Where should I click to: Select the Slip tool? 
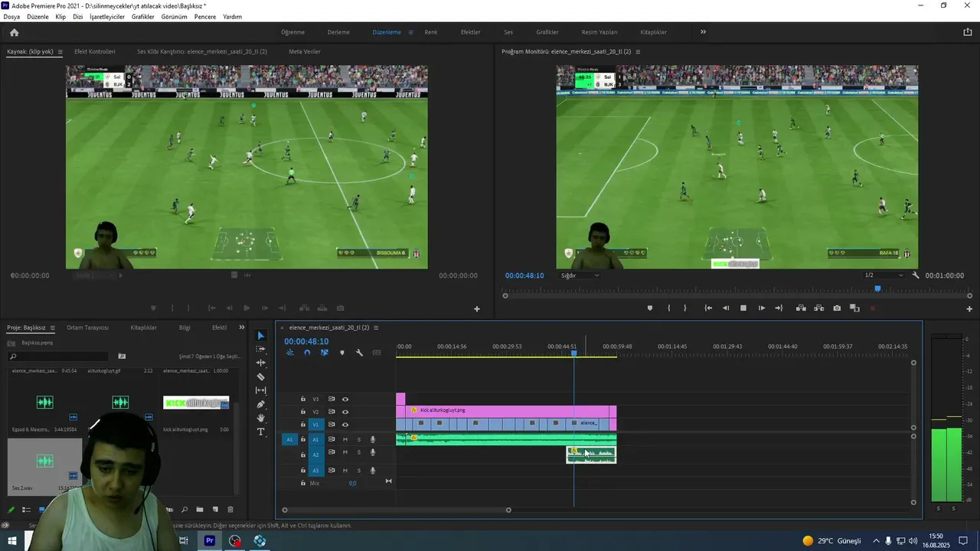click(260, 390)
